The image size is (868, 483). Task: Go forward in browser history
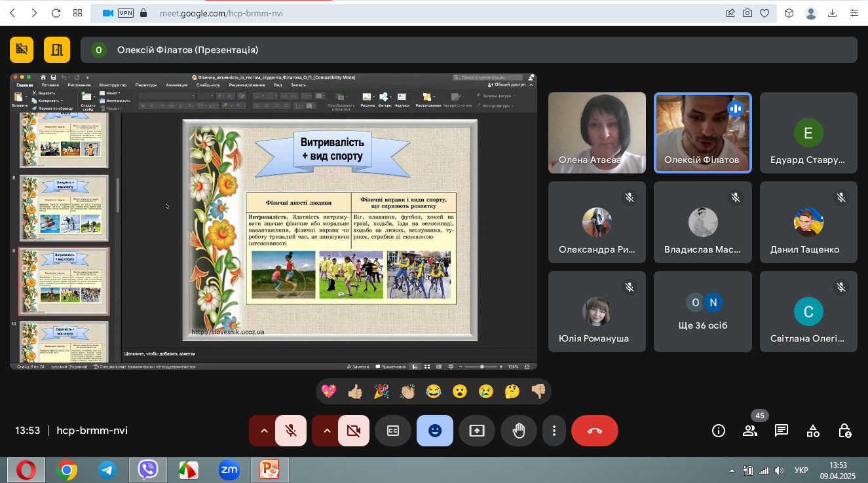pos(34,12)
